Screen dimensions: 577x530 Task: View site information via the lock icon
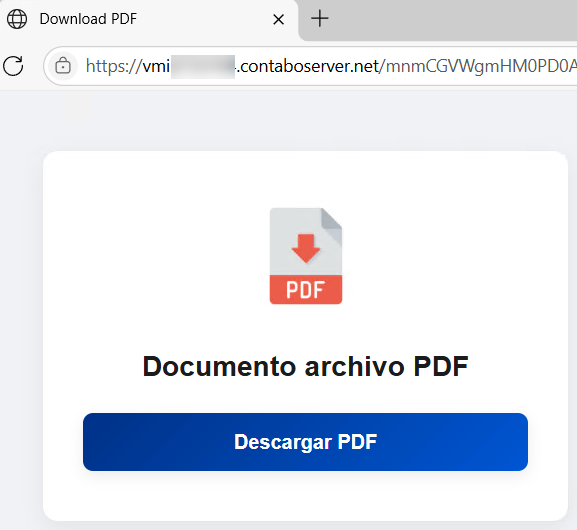coord(63,66)
